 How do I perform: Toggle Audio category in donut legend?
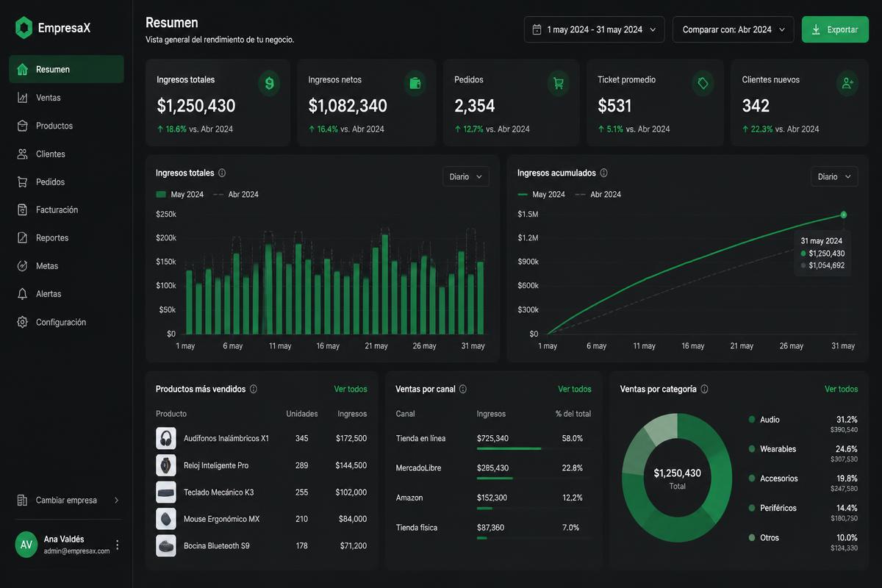pyautogui.click(x=764, y=419)
